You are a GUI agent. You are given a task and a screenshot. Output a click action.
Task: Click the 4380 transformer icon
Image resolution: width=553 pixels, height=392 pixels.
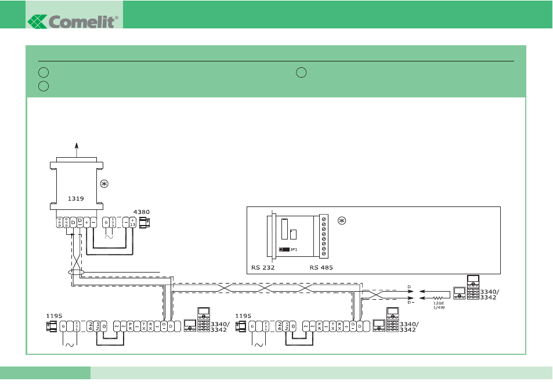(x=144, y=223)
